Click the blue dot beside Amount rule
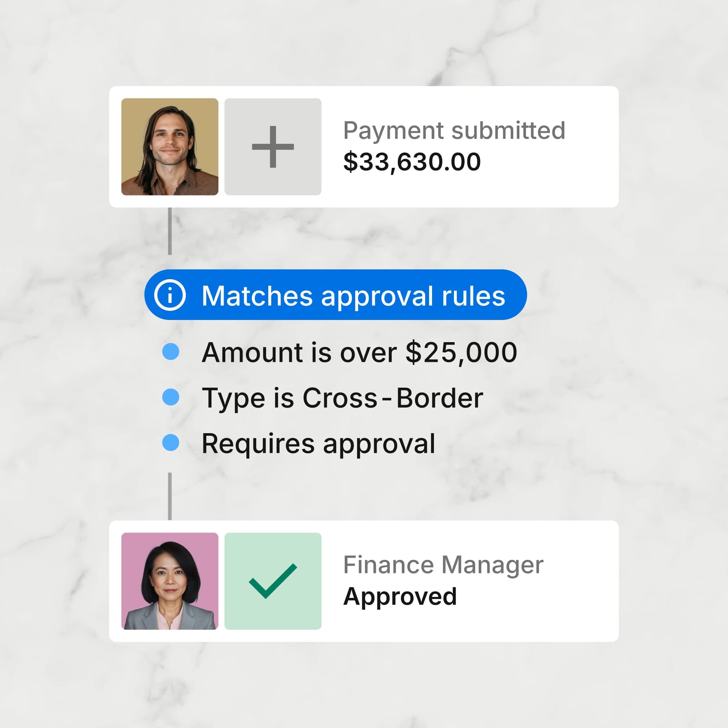Screen dimensions: 728x728 [x=171, y=352]
